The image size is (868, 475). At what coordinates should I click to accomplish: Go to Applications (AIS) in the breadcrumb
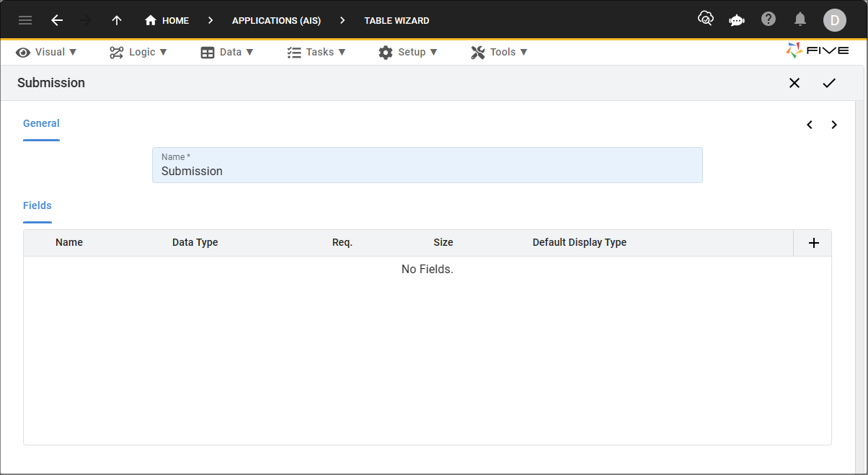(276, 20)
